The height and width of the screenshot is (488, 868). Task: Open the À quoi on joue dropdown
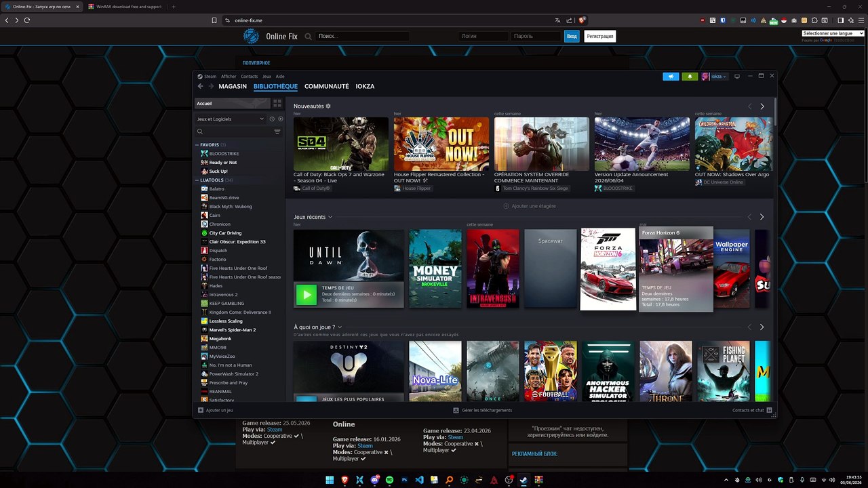coord(338,327)
